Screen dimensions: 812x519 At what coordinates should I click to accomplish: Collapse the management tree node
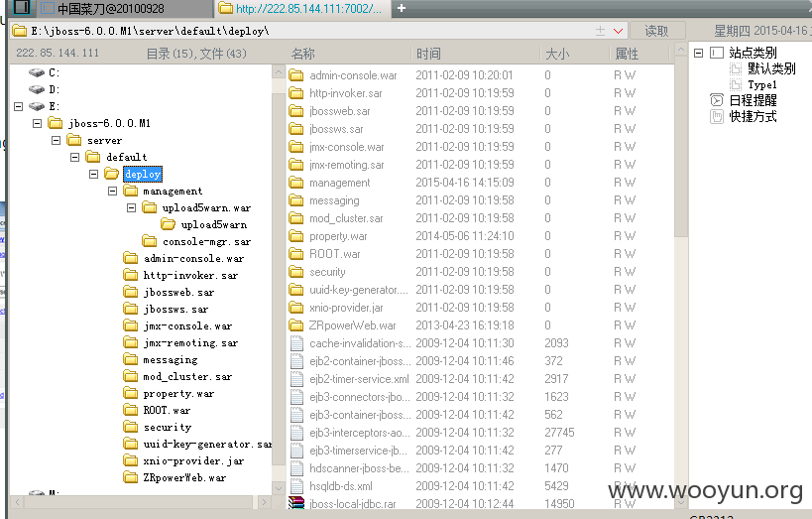112,192
